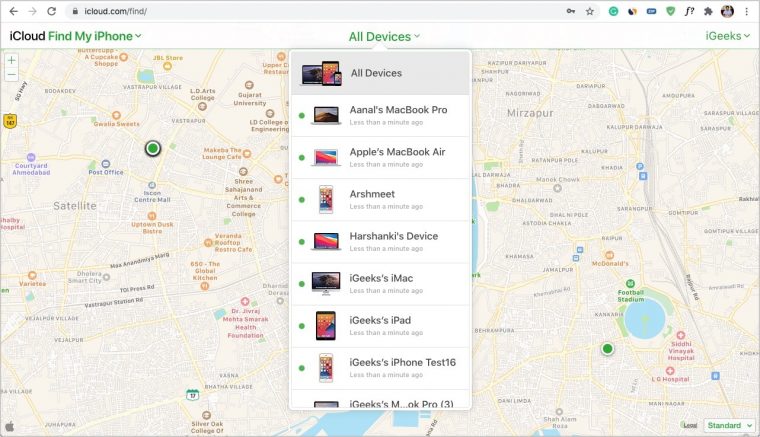Click the Mirzapur area label

coord(530,113)
